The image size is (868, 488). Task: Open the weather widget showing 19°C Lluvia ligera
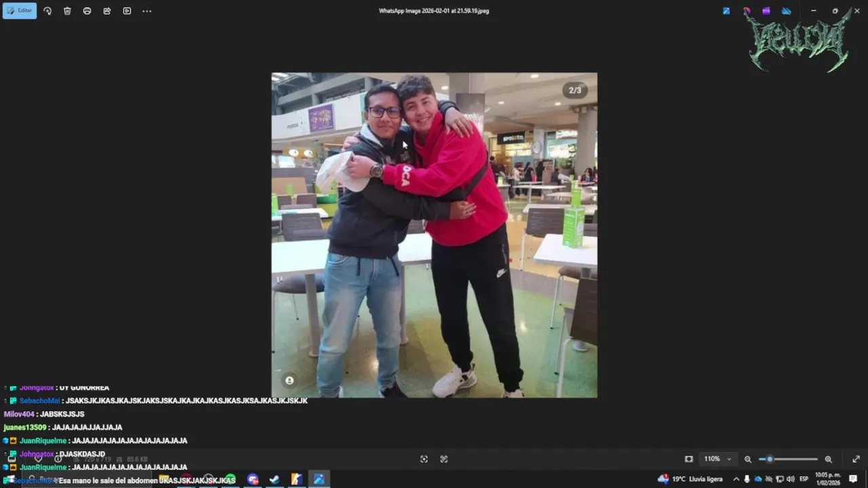(690, 479)
